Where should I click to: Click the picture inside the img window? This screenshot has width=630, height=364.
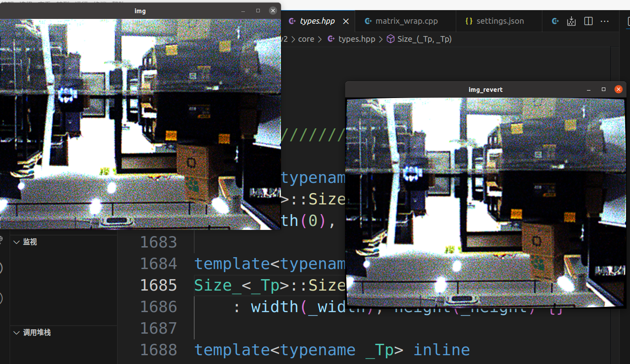pyautogui.click(x=140, y=124)
